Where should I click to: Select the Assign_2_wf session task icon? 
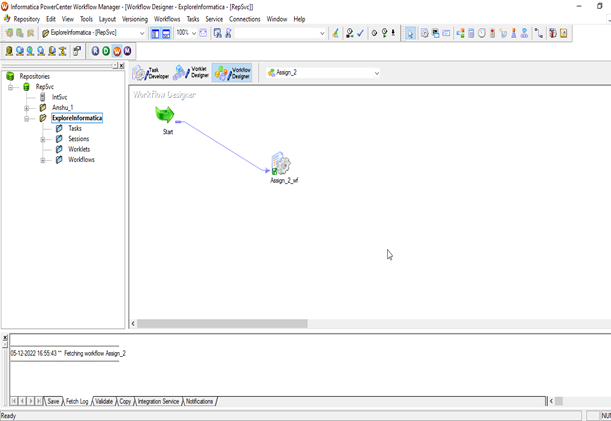(281, 163)
